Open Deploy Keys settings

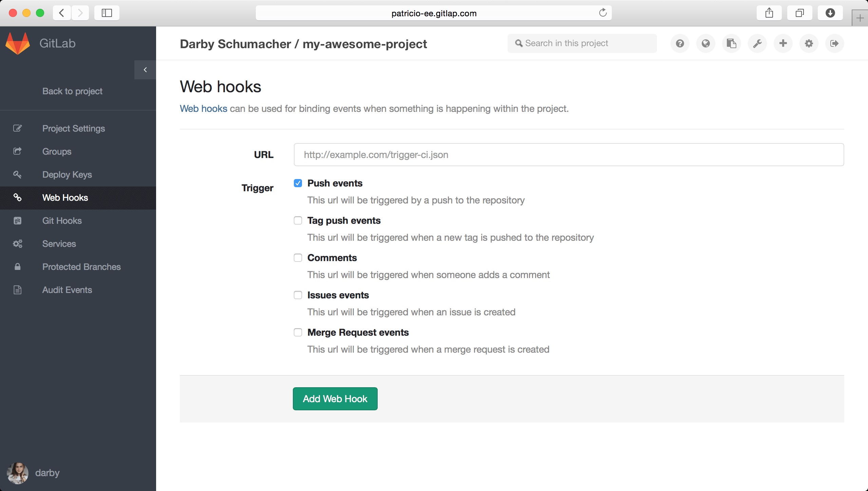(x=68, y=174)
